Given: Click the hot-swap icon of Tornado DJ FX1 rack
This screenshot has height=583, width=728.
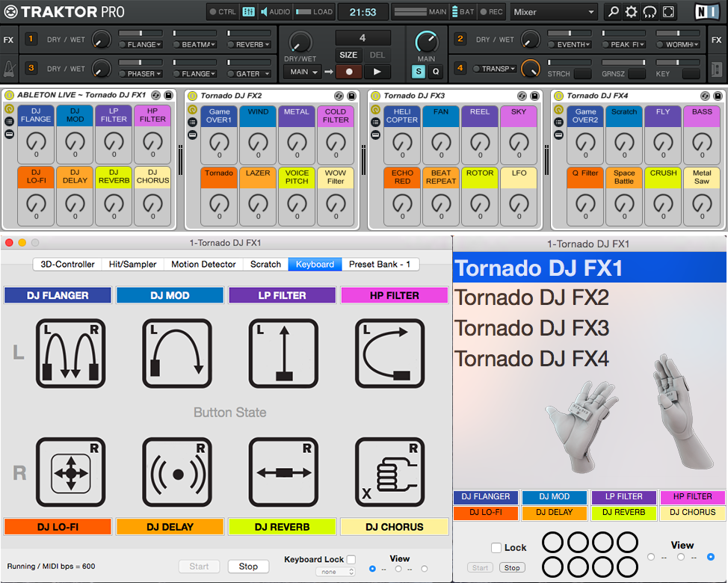Looking at the screenshot, I should (155, 95).
